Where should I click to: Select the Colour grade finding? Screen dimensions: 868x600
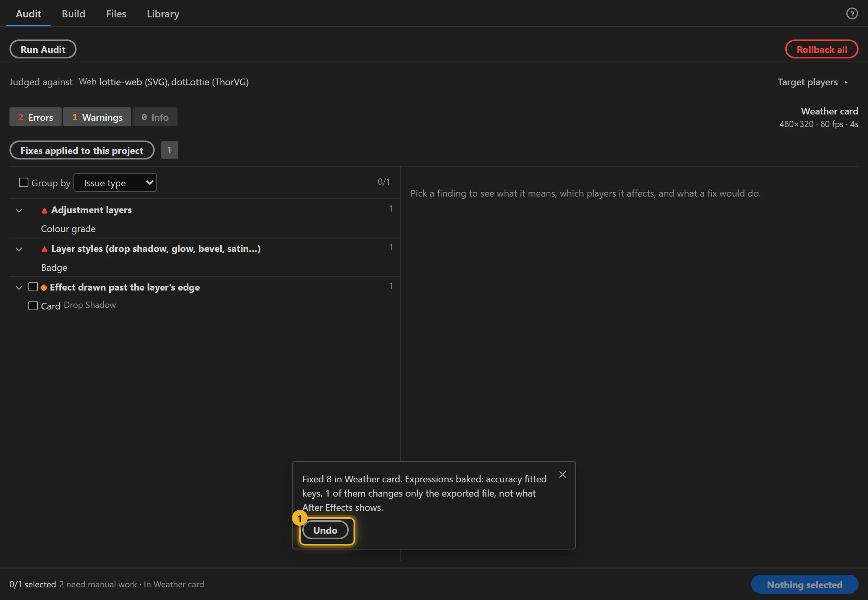pyautogui.click(x=205, y=229)
